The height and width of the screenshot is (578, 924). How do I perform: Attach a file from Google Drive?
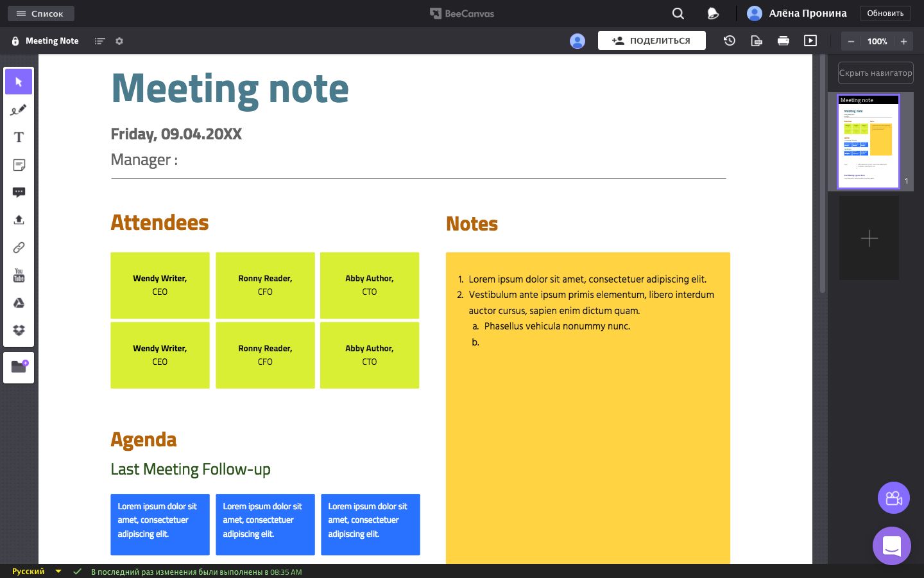[19, 302]
